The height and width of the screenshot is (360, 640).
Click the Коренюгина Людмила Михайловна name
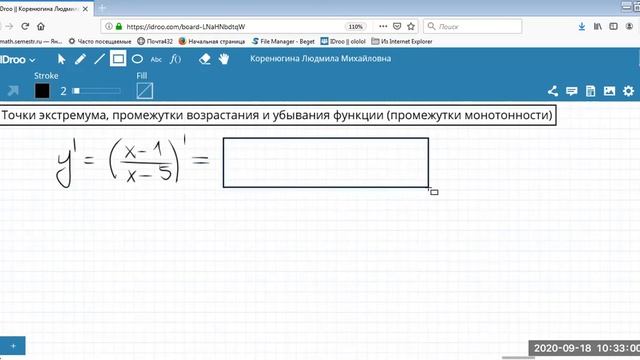pos(320,58)
